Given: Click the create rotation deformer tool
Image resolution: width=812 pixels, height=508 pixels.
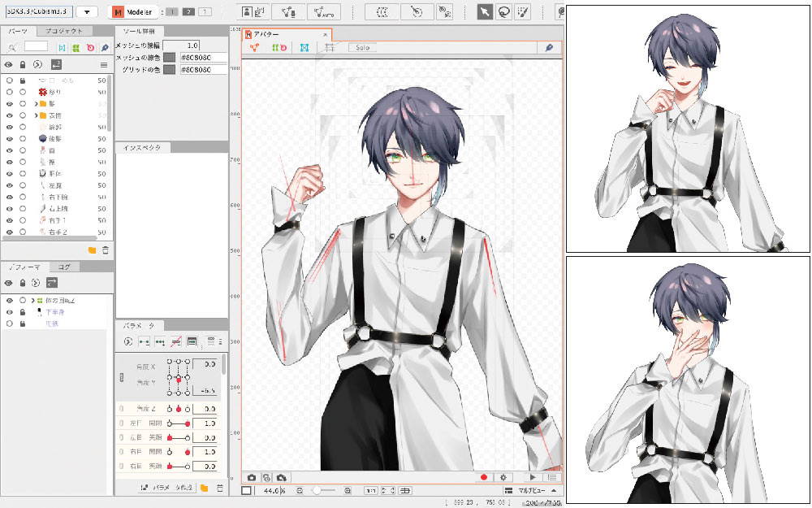Looking at the screenshot, I should coord(417,11).
